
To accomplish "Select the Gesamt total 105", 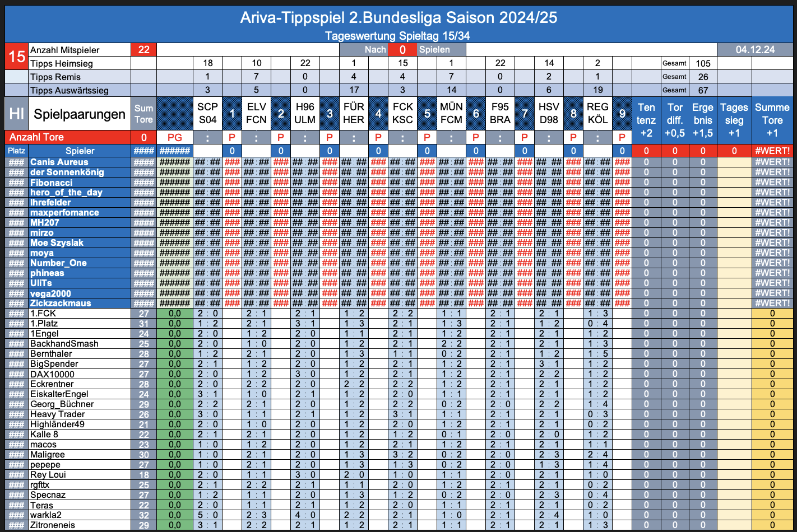I will tap(703, 63).
